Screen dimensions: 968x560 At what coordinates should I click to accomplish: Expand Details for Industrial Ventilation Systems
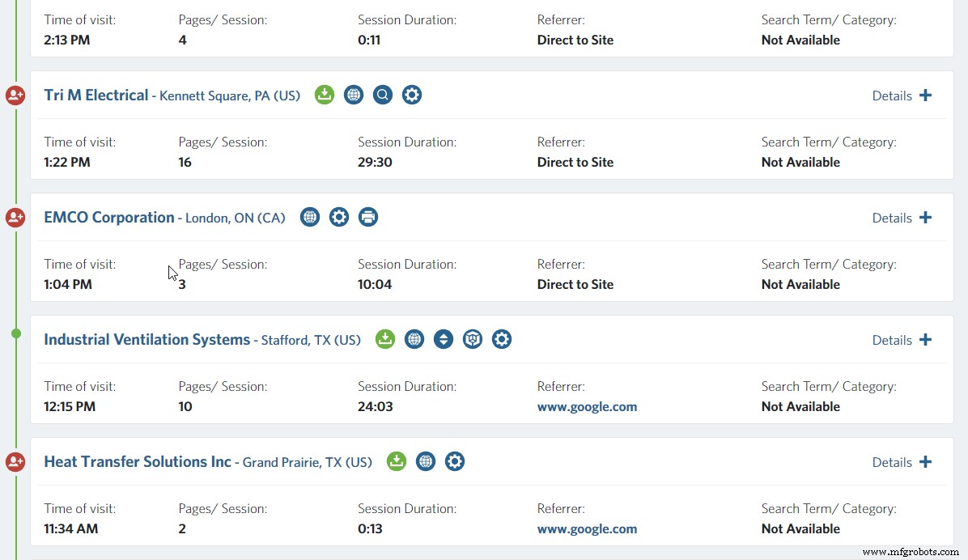pos(902,340)
